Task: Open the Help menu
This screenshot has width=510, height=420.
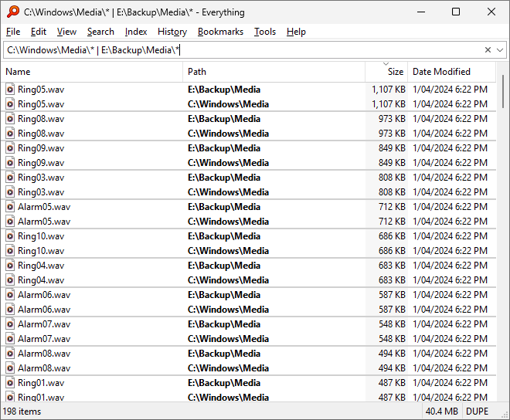Action: [x=296, y=32]
